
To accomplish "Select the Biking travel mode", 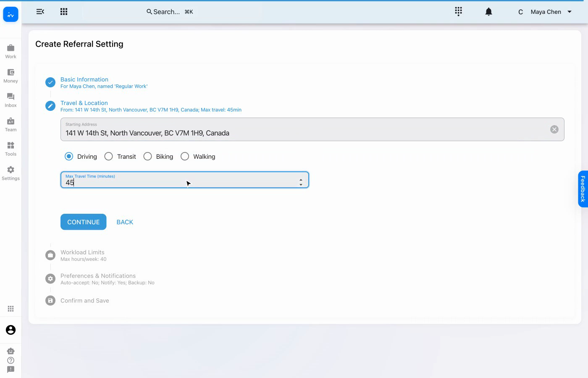I will tap(147, 156).
